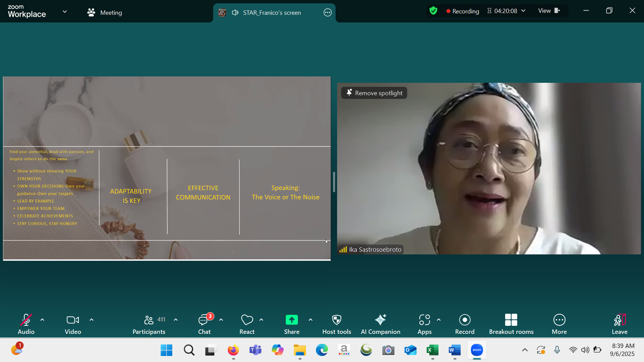Screen dimensions: 644x362
Task: Toggle the Video camera
Action: tap(73, 324)
